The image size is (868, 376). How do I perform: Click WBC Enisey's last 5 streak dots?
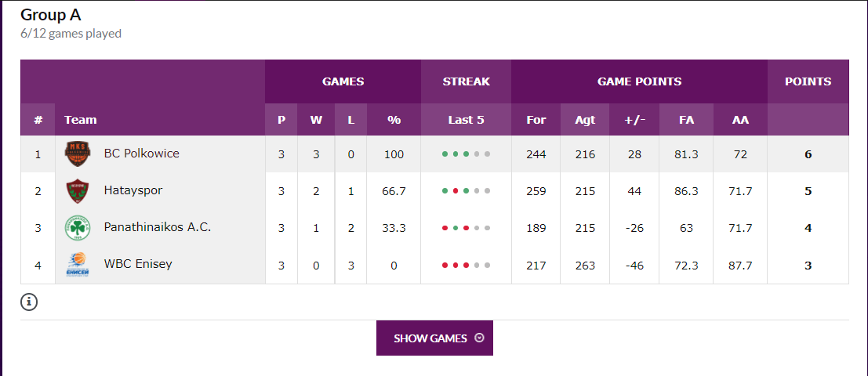click(x=466, y=266)
